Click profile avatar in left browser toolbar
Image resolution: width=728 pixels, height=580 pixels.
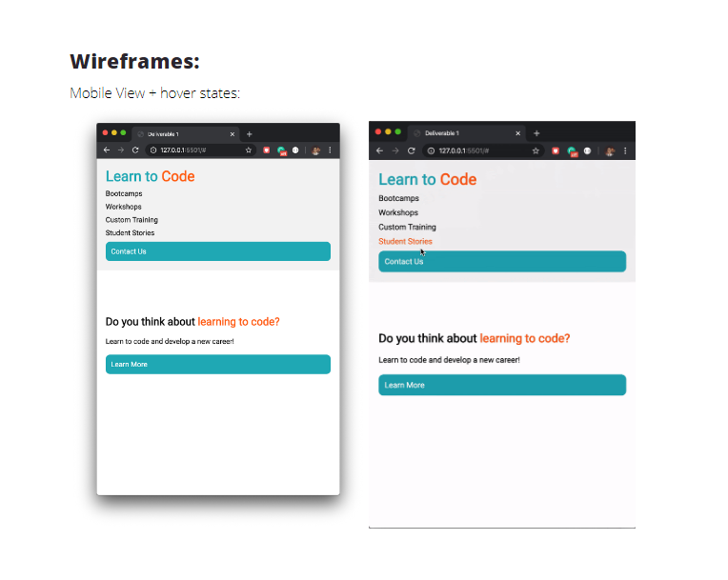[x=315, y=150]
